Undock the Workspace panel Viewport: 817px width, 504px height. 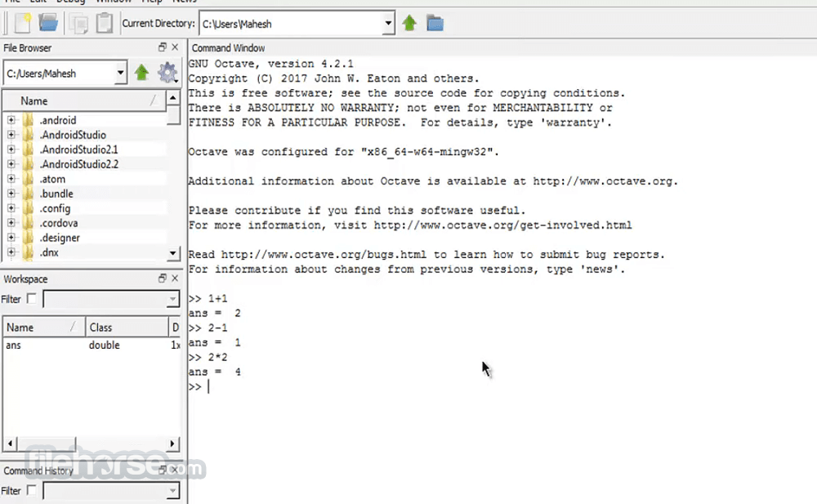point(162,278)
